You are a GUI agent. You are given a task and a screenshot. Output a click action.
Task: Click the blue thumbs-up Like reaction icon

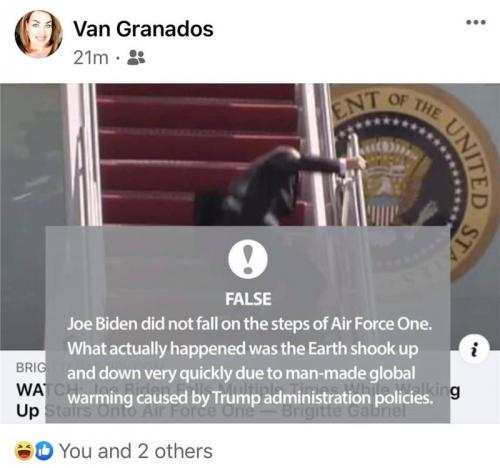click(x=44, y=451)
